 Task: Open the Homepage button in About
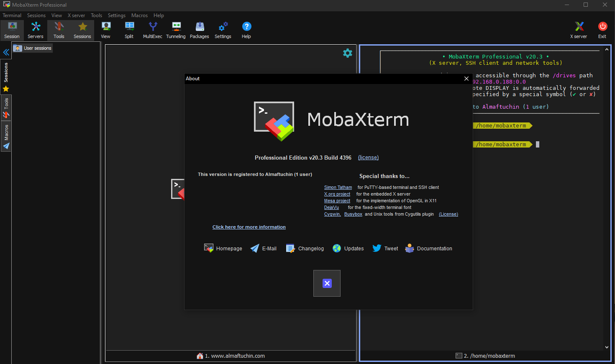point(223,248)
